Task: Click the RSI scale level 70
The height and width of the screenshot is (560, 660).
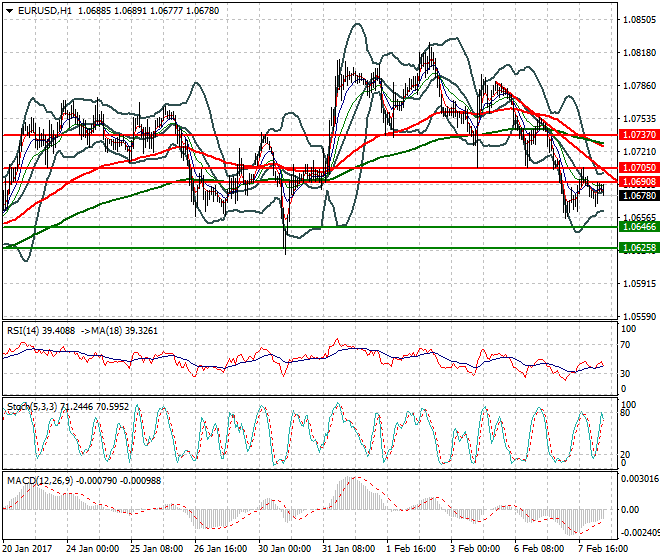Action: (x=626, y=345)
